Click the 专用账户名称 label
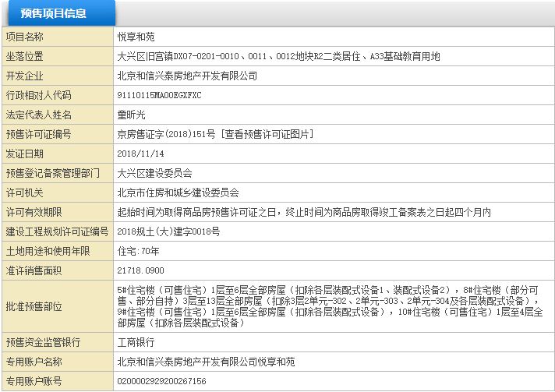 point(34,362)
